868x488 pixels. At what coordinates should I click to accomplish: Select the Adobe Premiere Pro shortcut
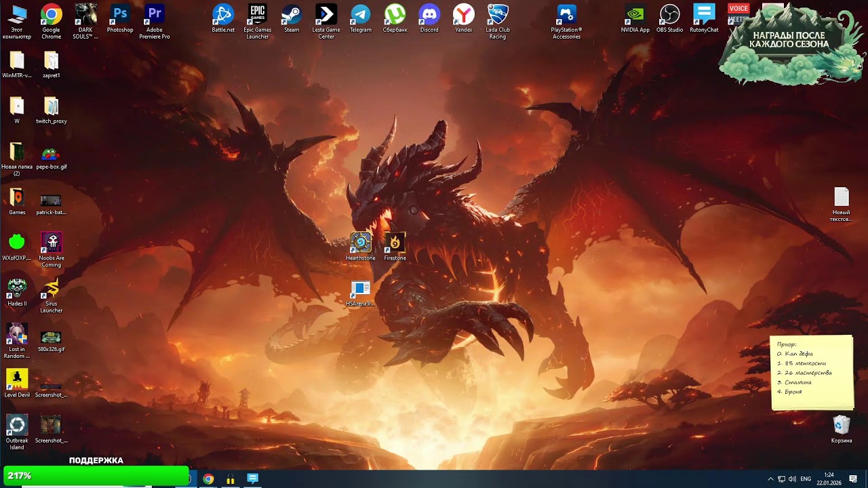tap(155, 21)
